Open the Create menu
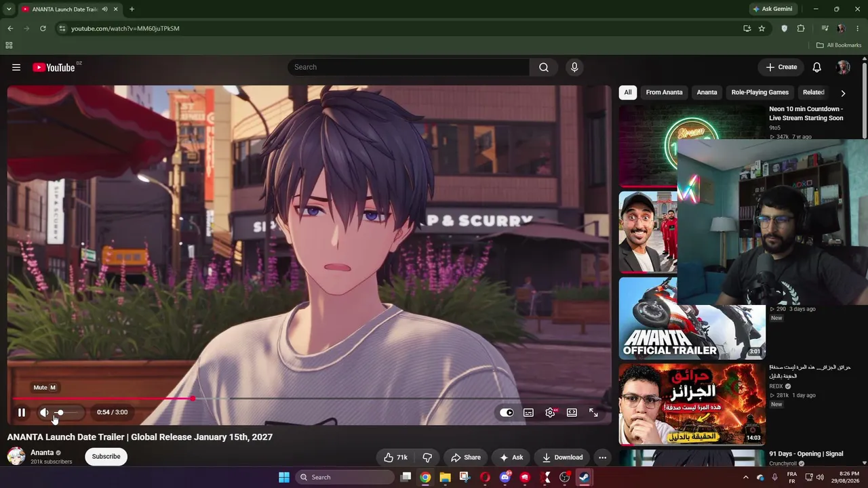 (781, 67)
